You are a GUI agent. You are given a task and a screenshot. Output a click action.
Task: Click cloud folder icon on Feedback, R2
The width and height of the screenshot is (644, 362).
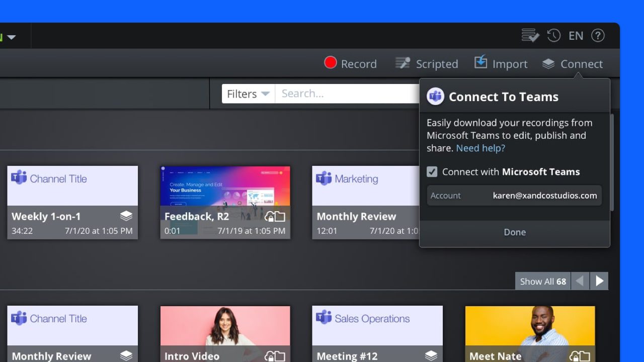[275, 217]
